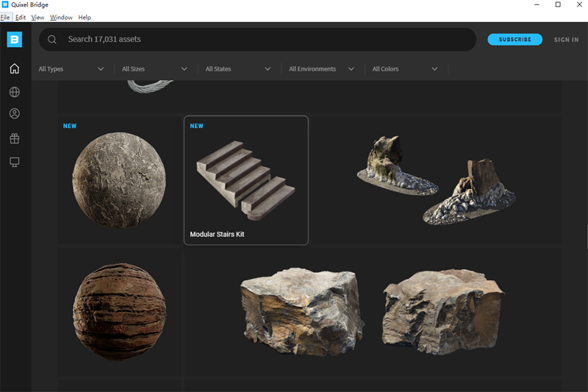Select the partially visible rope asset thumbnail
Viewport: 588px width, 392px height.
[309, 96]
